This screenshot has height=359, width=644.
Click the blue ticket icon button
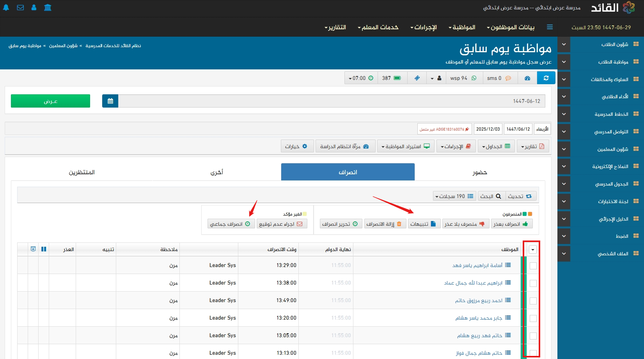(x=417, y=78)
